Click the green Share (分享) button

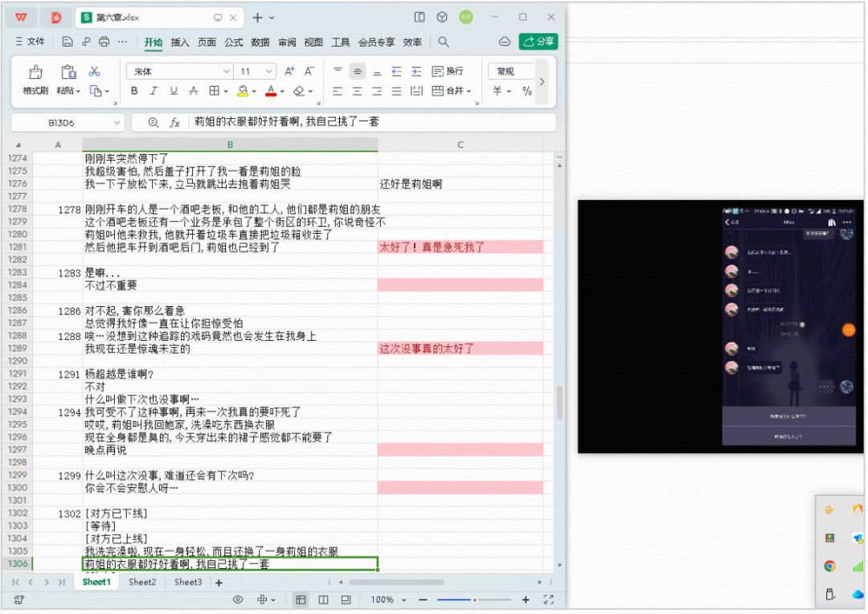(x=538, y=42)
